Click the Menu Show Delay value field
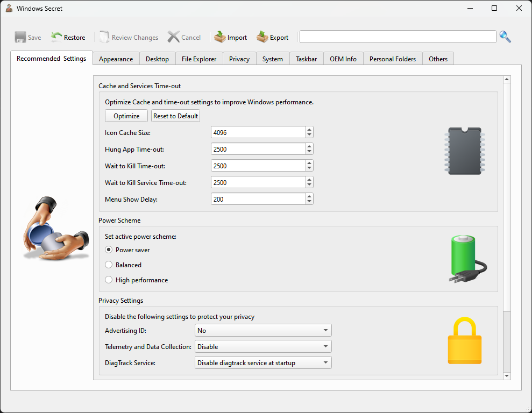 click(x=258, y=199)
